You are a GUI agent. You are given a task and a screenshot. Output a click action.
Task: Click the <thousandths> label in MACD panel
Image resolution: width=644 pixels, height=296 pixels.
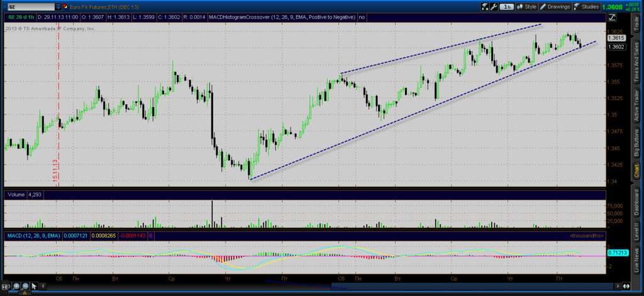pyautogui.click(x=587, y=236)
